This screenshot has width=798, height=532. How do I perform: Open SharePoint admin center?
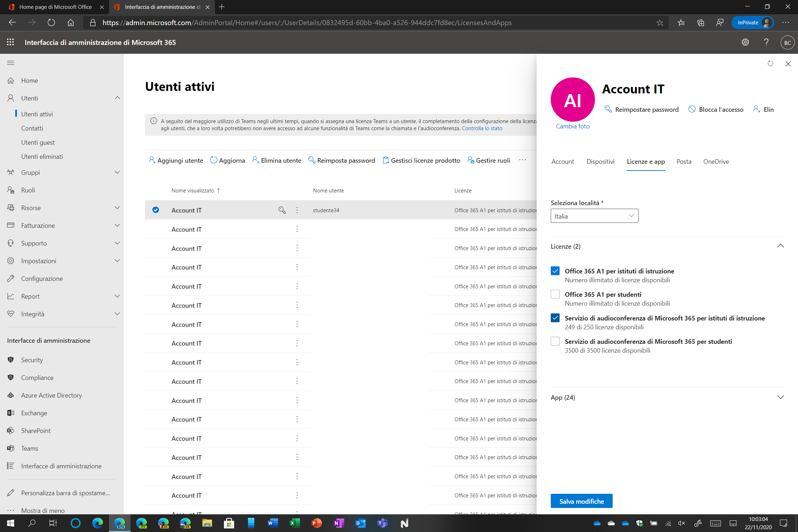35,430
